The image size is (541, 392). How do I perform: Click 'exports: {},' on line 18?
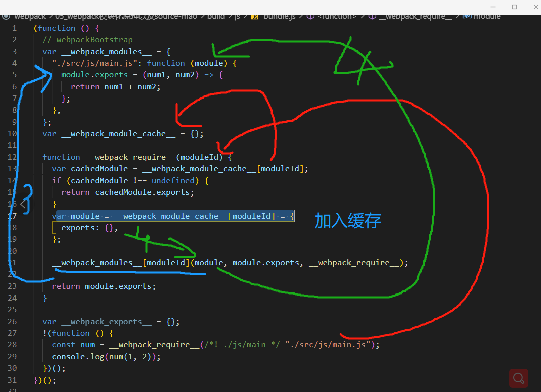click(89, 228)
